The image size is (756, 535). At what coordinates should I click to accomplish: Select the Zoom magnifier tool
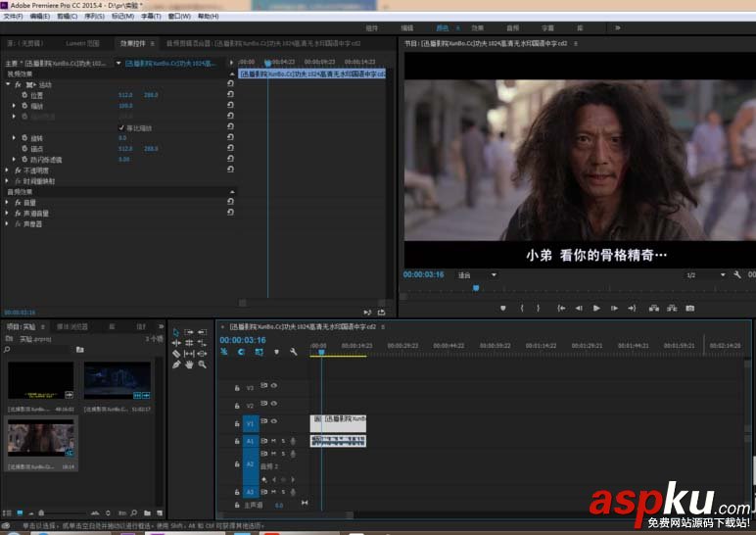[202, 365]
